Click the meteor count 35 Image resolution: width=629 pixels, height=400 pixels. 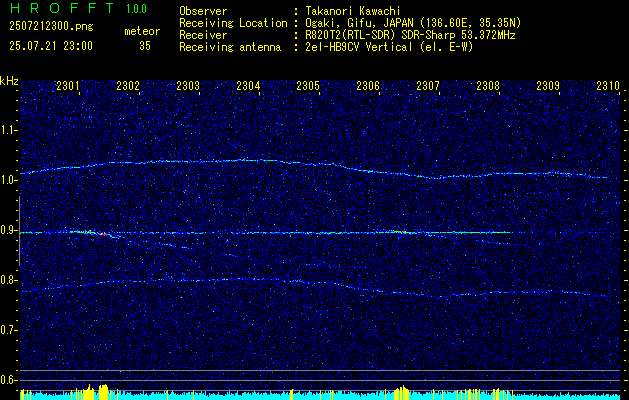pos(145,46)
